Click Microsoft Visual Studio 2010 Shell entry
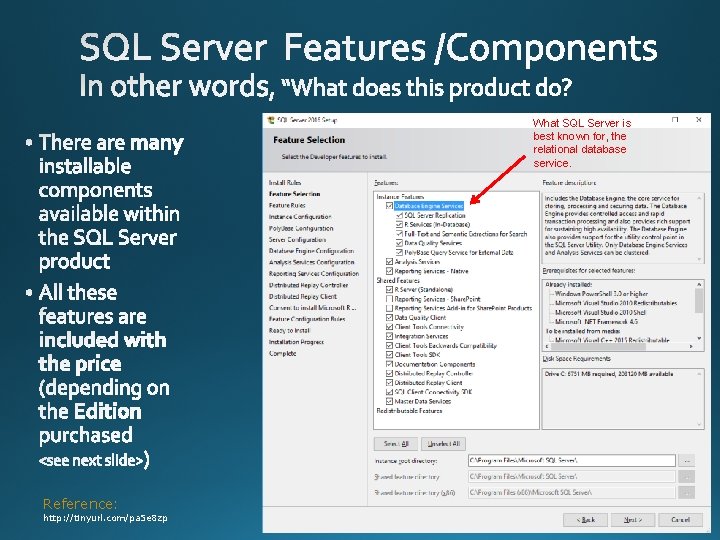The image size is (720, 540). coord(601,312)
